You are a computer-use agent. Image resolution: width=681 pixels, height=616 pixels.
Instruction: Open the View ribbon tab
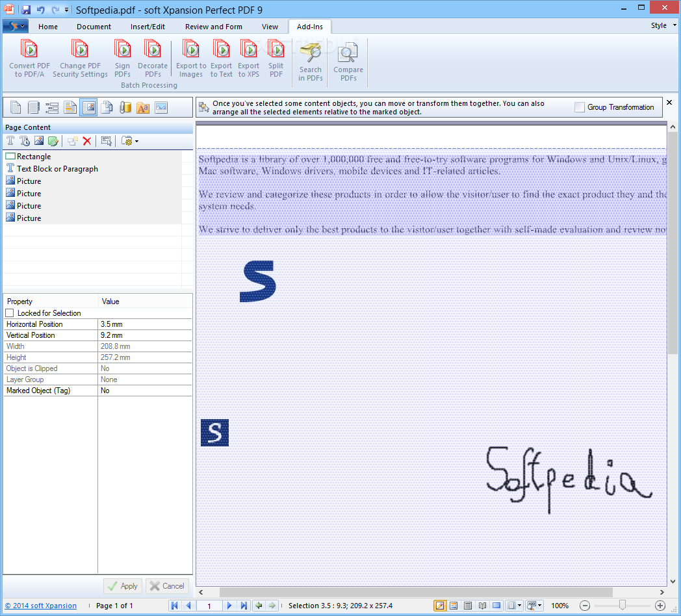coord(270,27)
